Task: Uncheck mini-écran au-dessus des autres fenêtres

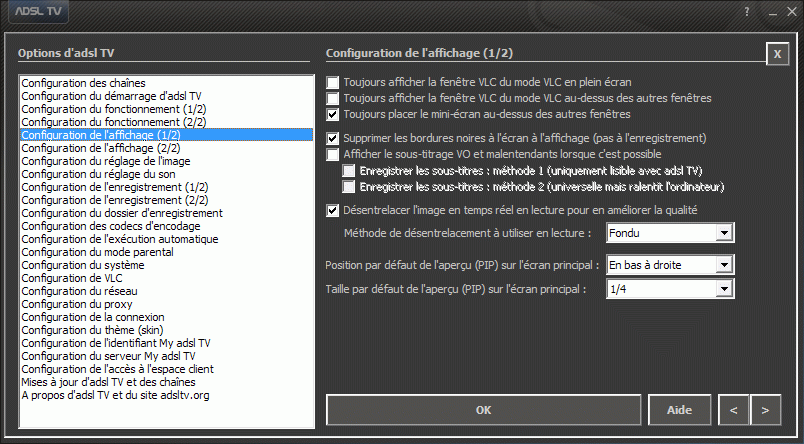Action: (x=333, y=114)
